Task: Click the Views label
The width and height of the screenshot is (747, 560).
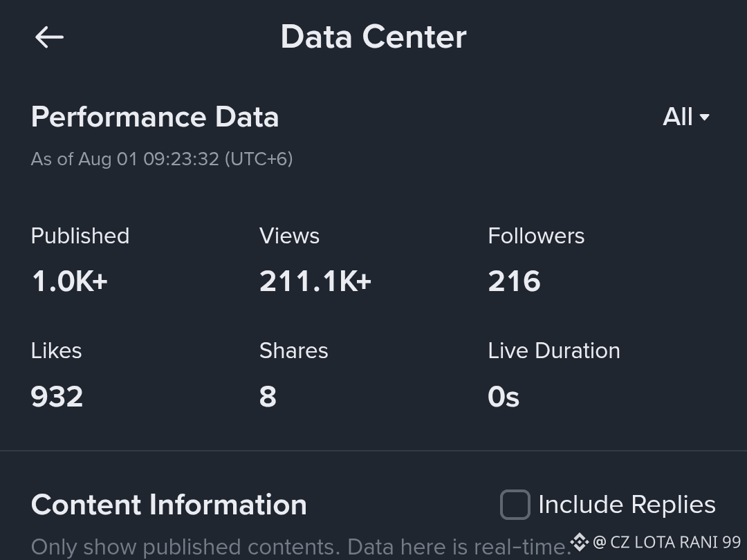Action: click(x=289, y=236)
